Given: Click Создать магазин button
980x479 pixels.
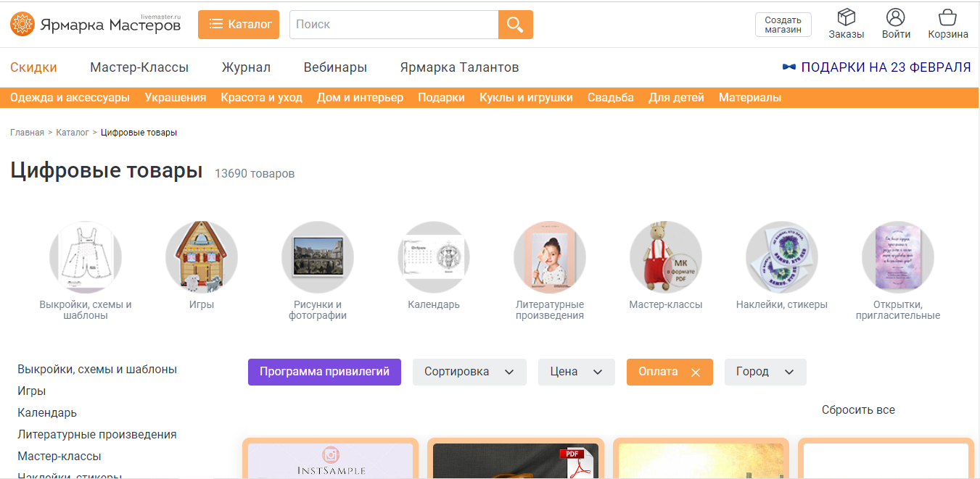Looking at the screenshot, I should [x=783, y=25].
